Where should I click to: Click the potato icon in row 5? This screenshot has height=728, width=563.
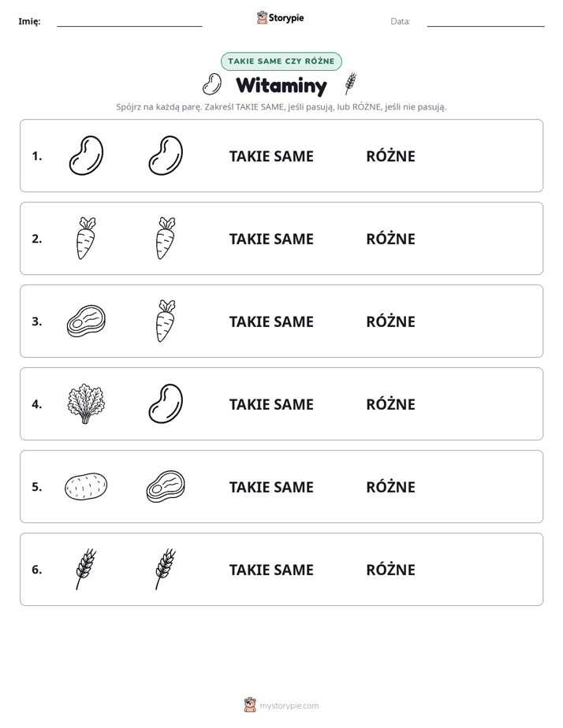86,487
